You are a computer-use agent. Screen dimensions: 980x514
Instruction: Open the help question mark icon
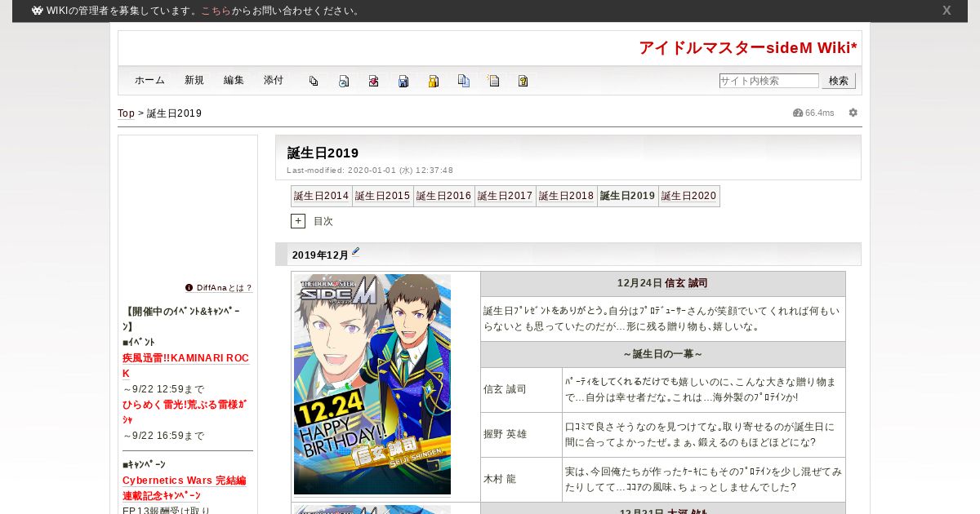pos(523,81)
